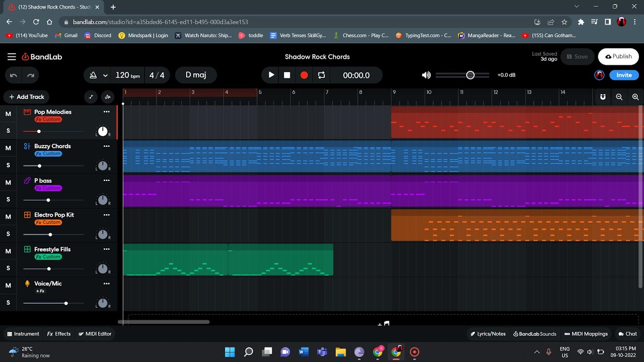Mute master volume speaker icon
The height and width of the screenshot is (362, 644).
point(426,75)
